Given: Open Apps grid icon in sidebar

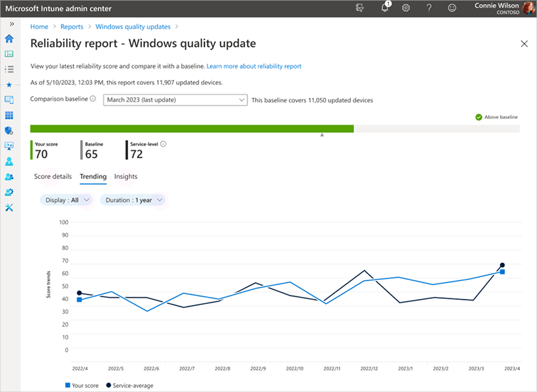Looking at the screenshot, I should [9, 115].
